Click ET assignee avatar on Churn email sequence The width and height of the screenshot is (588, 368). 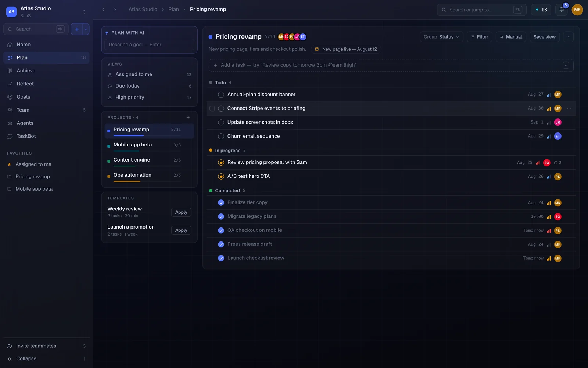pos(557,136)
